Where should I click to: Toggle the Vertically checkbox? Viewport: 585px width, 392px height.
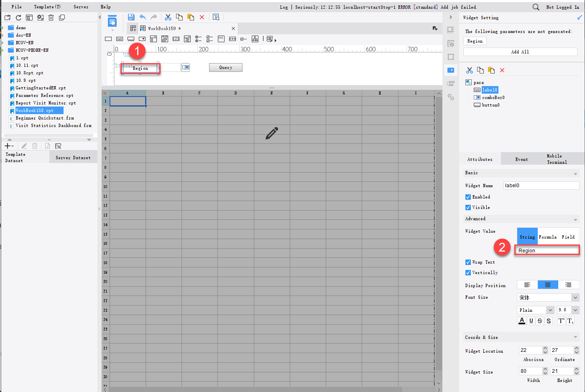pyautogui.click(x=468, y=272)
